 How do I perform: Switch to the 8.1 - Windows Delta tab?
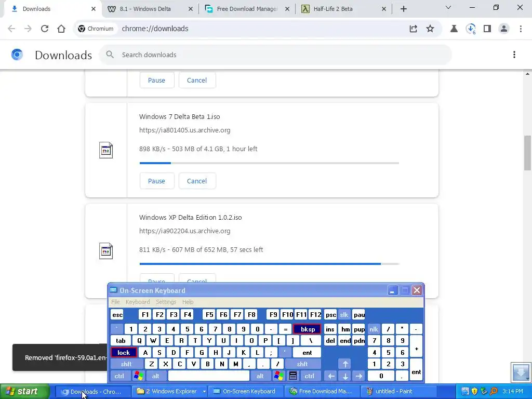[x=145, y=9]
